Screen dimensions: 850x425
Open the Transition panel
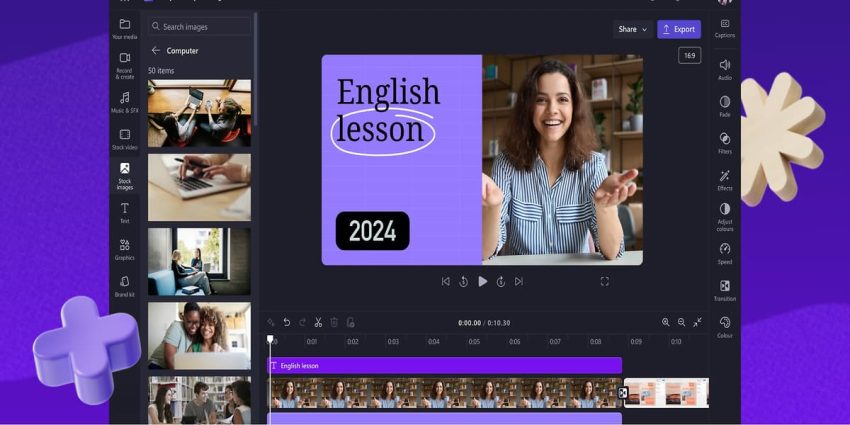point(725,291)
